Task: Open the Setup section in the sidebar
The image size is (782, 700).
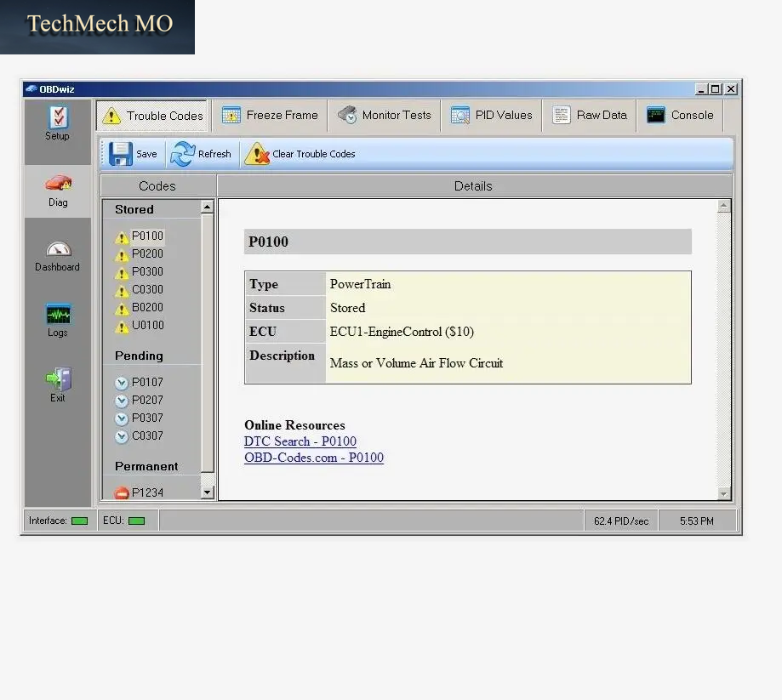Action: click(57, 123)
